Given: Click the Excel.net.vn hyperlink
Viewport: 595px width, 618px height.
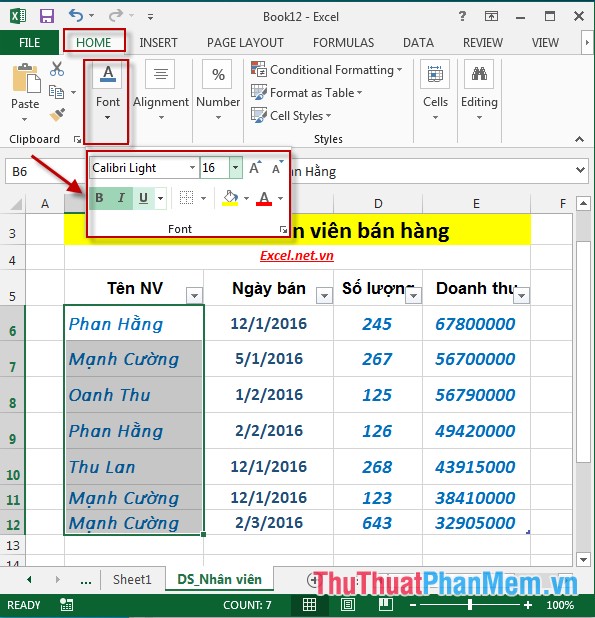Looking at the screenshot, I should tap(297, 255).
